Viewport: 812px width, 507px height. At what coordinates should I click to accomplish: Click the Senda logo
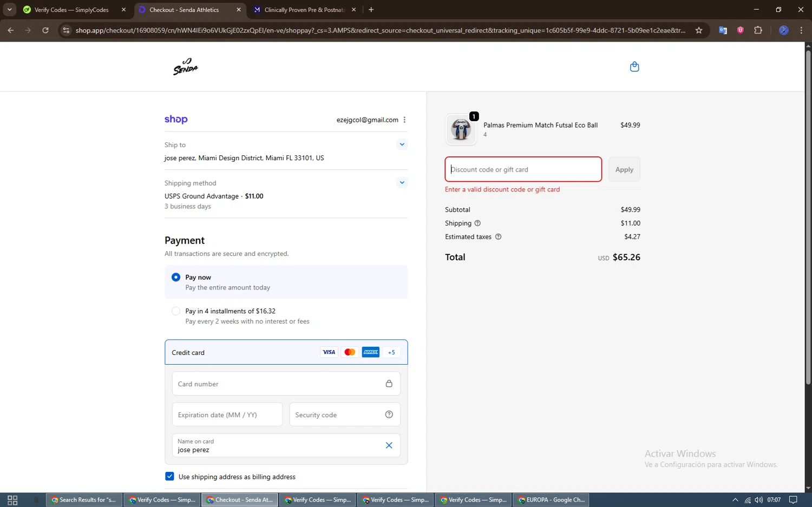point(186,67)
